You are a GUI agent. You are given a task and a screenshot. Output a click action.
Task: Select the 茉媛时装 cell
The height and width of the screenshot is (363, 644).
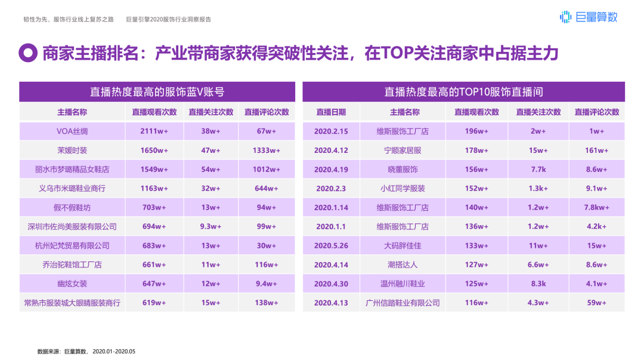pyautogui.click(x=72, y=150)
